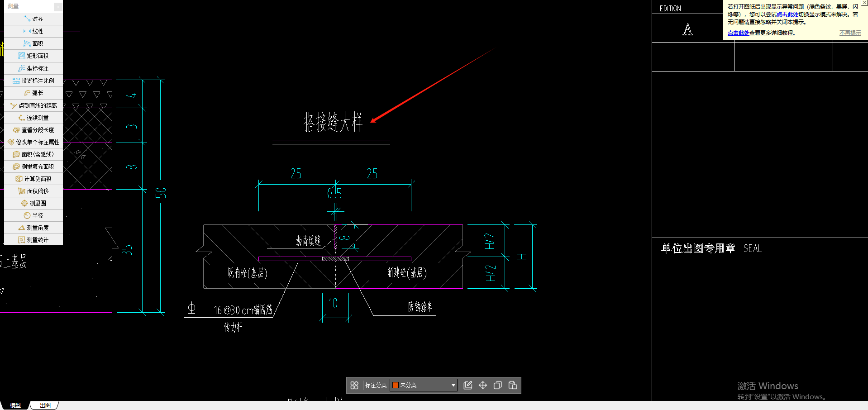Switch to the 模型 model tab

click(15, 405)
